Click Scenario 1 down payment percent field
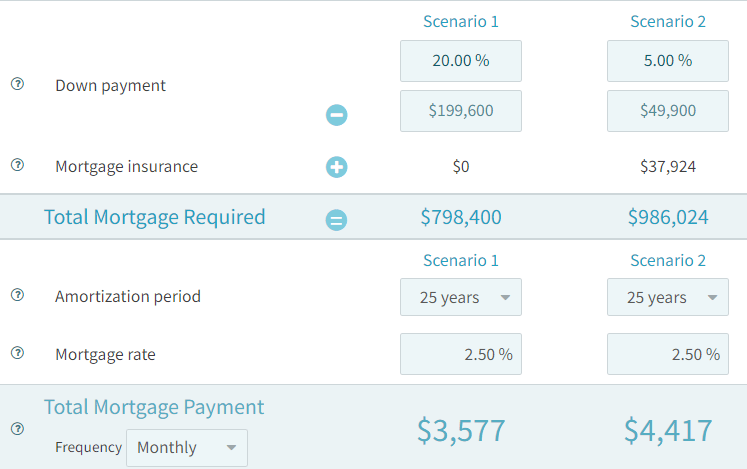 coord(460,61)
